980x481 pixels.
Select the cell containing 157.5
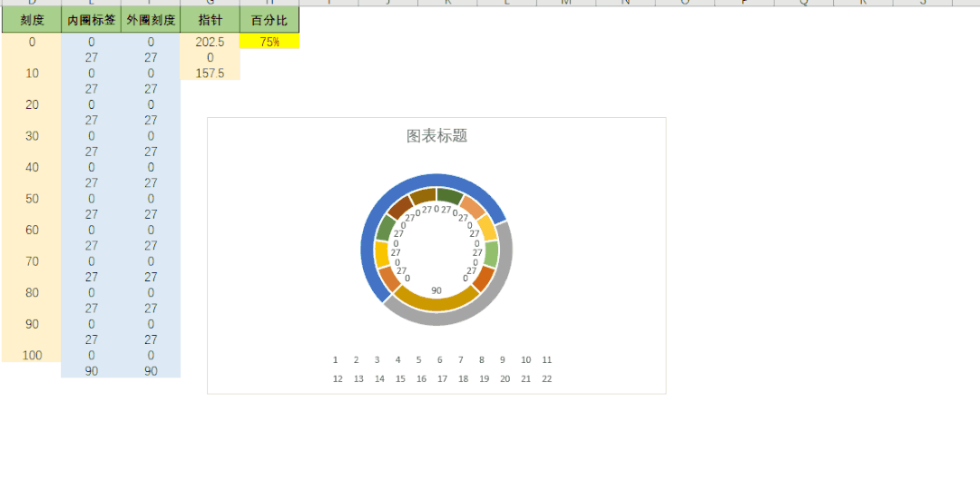pyautogui.click(x=210, y=73)
